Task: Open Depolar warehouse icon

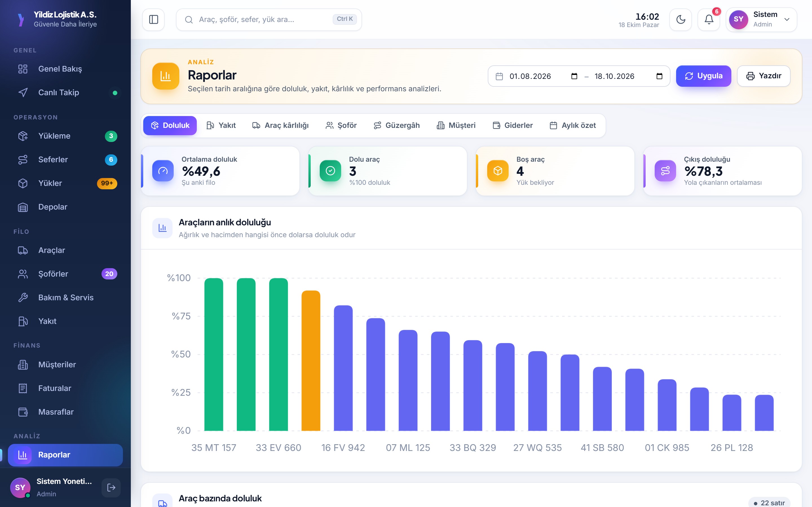Action: coord(23,207)
